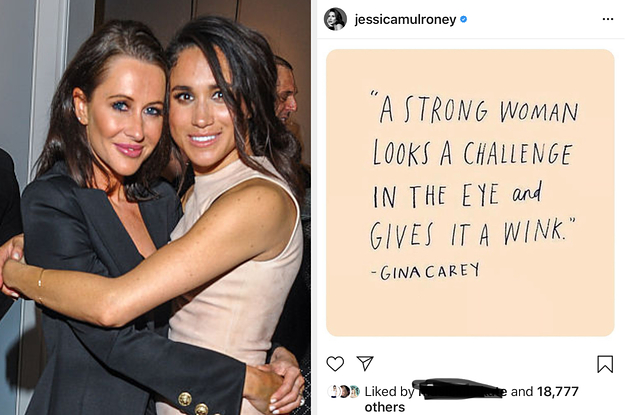This screenshot has width=625, height=415.
Task: Open the three-dot more options menu
Action: (608, 19)
